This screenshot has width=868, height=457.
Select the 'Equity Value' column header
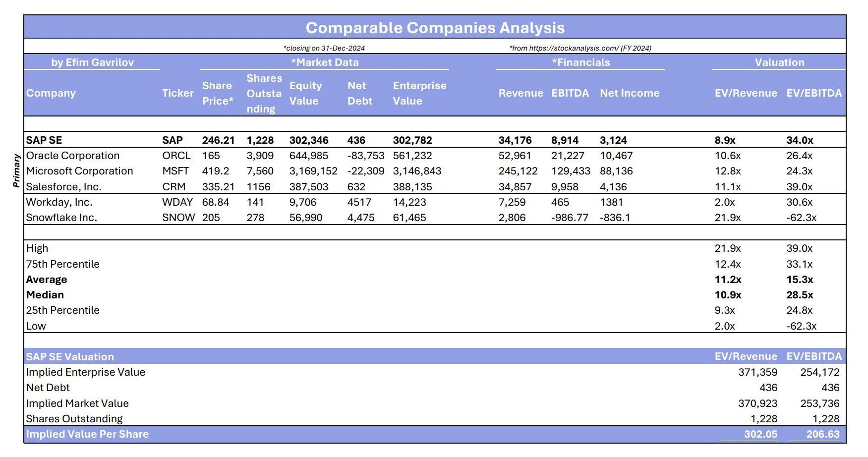click(305, 93)
